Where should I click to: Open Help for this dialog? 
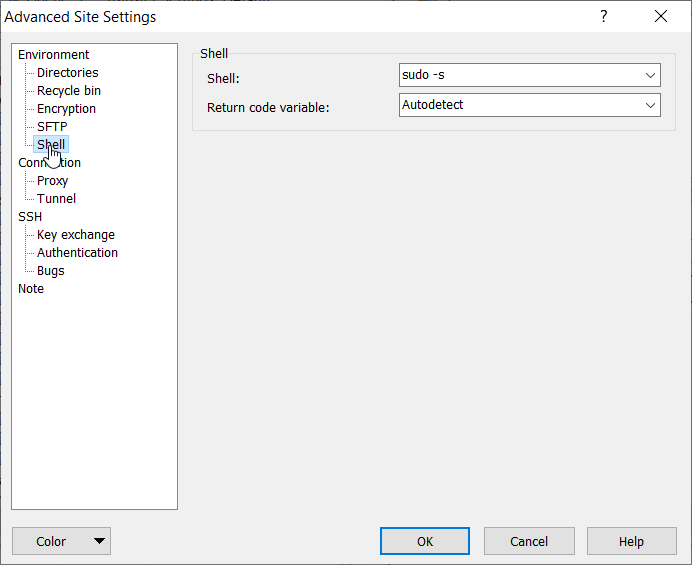coord(631,541)
